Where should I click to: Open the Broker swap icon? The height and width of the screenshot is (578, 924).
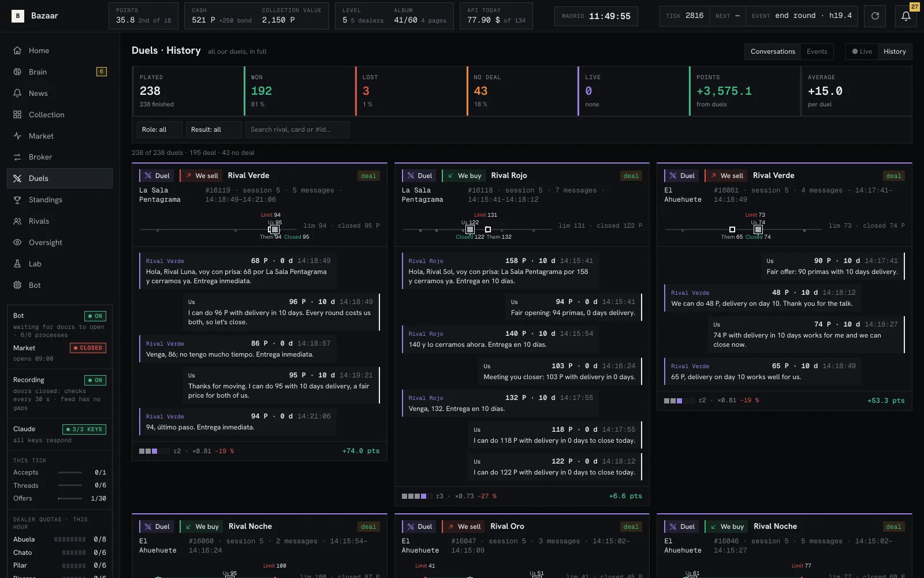coord(17,157)
